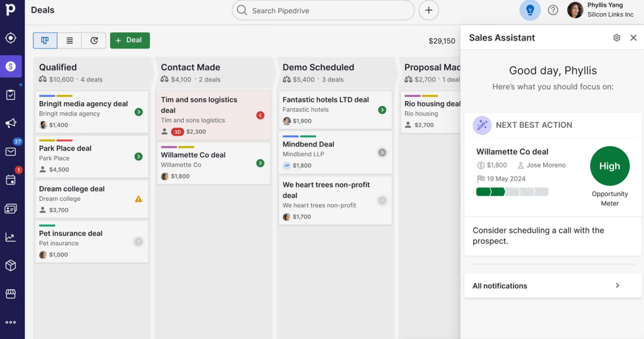Open the Dream college deal card
The height and width of the screenshot is (339, 644).
tap(92, 199)
